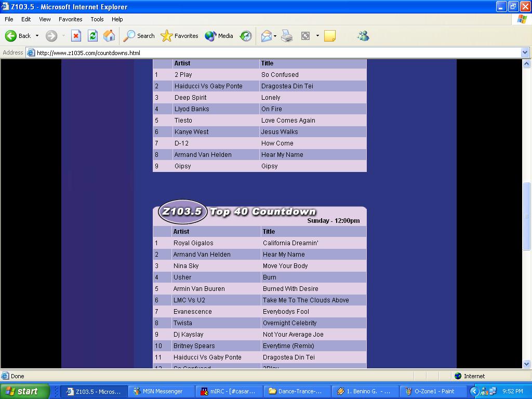The height and width of the screenshot is (399, 532).
Task: Open the Help menu
Action: 117,19
